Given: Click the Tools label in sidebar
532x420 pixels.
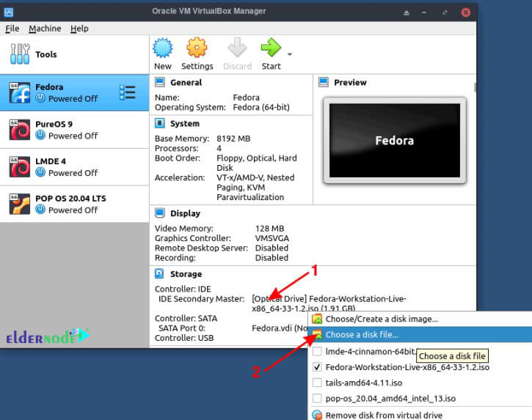Looking at the screenshot, I should click(x=46, y=54).
